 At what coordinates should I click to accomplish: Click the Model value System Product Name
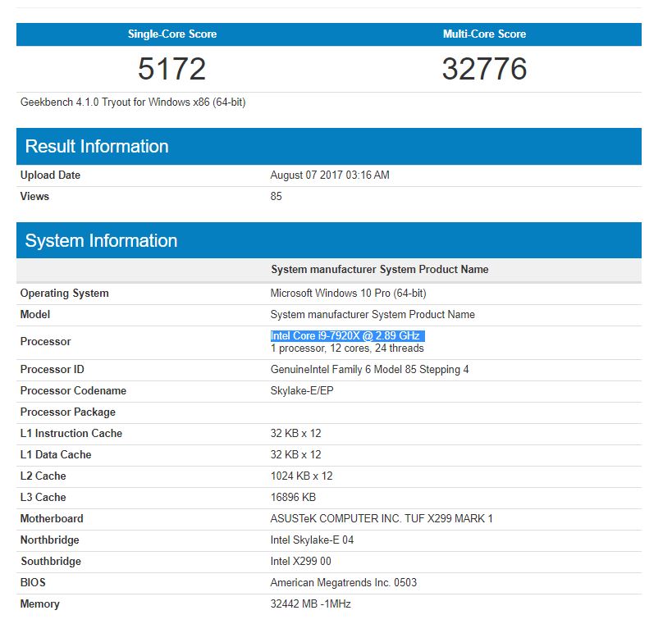click(372, 314)
